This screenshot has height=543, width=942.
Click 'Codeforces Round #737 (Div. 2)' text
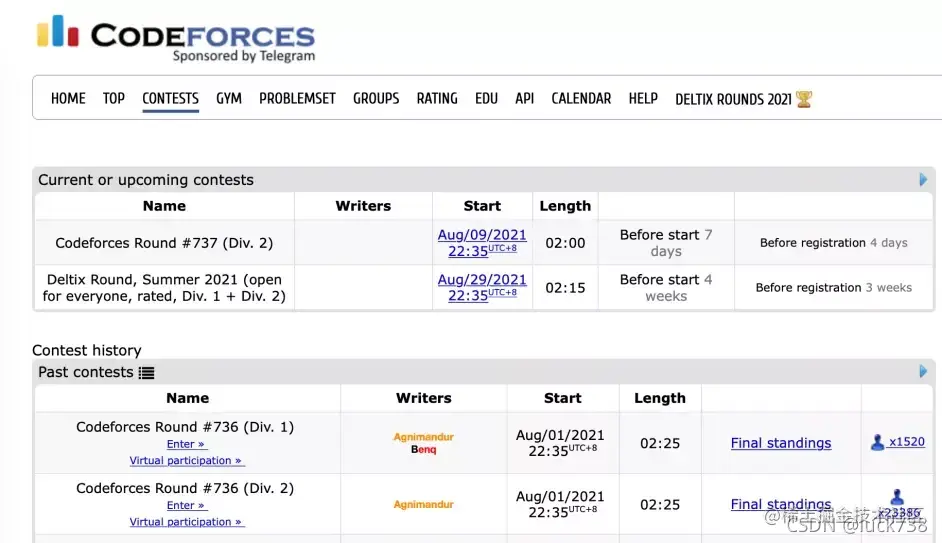point(164,243)
